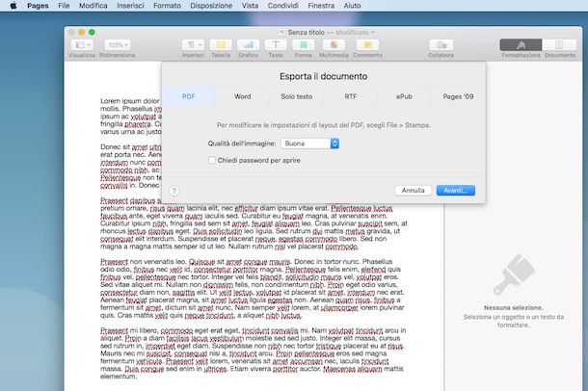Open the Modifica menu
This screenshot has width=588, height=391.
(x=93, y=6)
